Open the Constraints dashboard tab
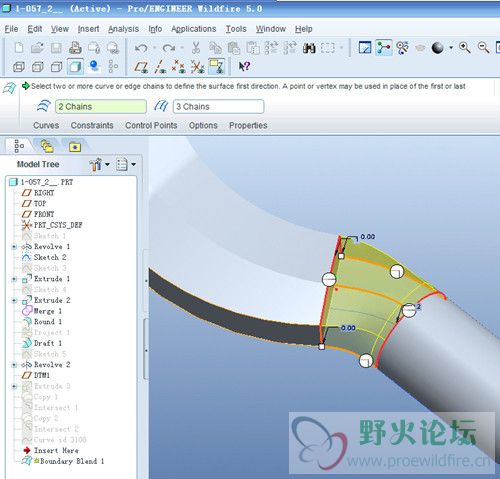 92,125
